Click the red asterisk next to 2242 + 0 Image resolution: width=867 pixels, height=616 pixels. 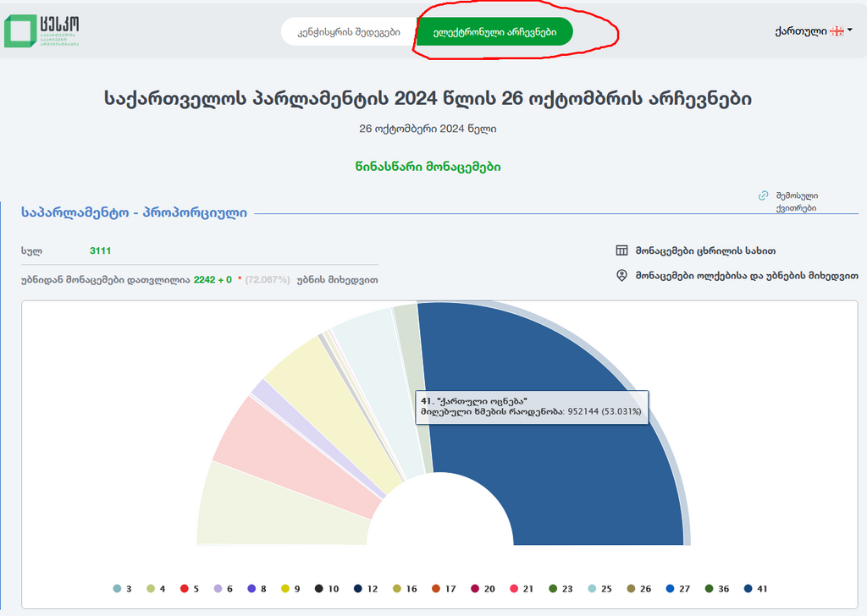240,279
